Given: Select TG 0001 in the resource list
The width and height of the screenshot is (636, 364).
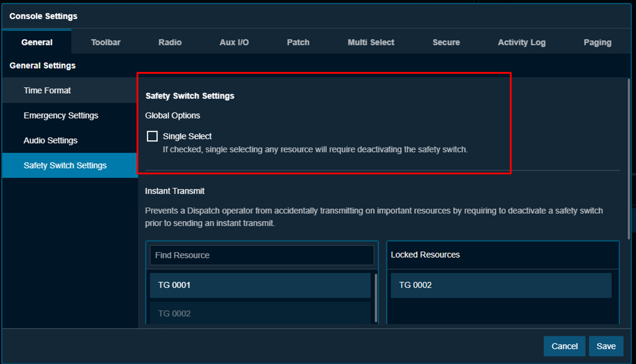Looking at the screenshot, I should coord(260,285).
